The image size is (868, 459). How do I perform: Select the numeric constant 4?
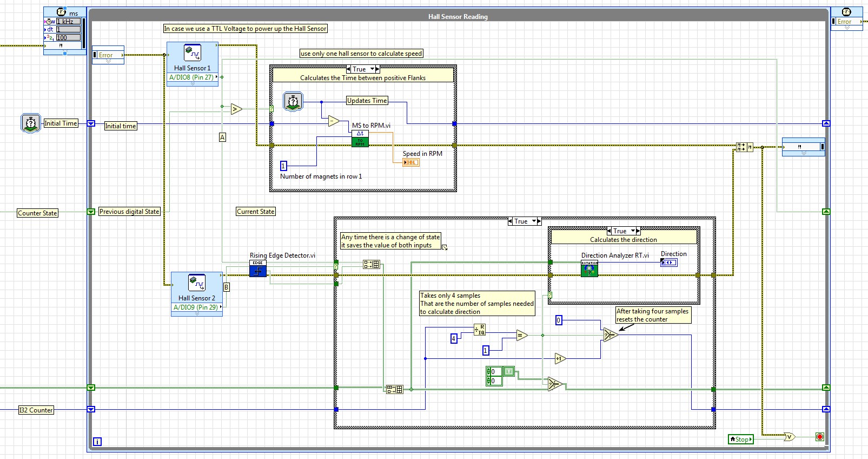[454, 338]
